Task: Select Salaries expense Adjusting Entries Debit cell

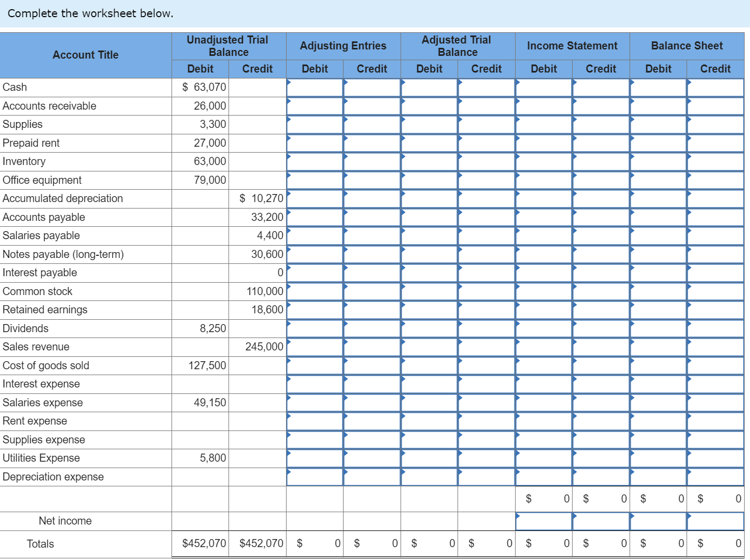Action: coord(315,403)
